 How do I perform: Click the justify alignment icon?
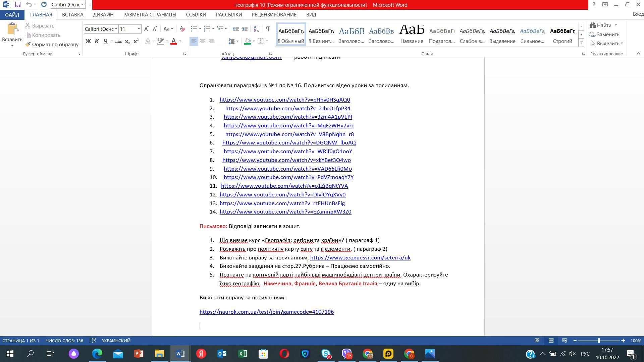tap(220, 41)
